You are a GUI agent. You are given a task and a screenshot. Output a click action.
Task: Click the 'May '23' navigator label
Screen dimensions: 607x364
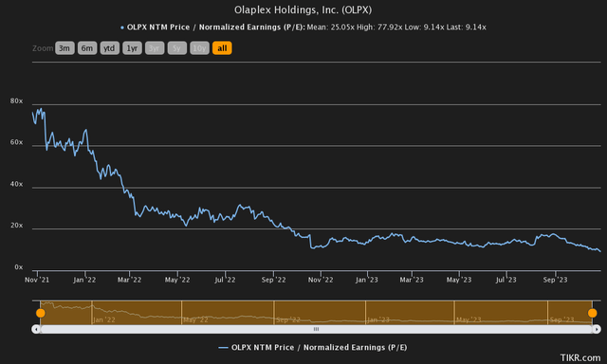(x=469, y=319)
